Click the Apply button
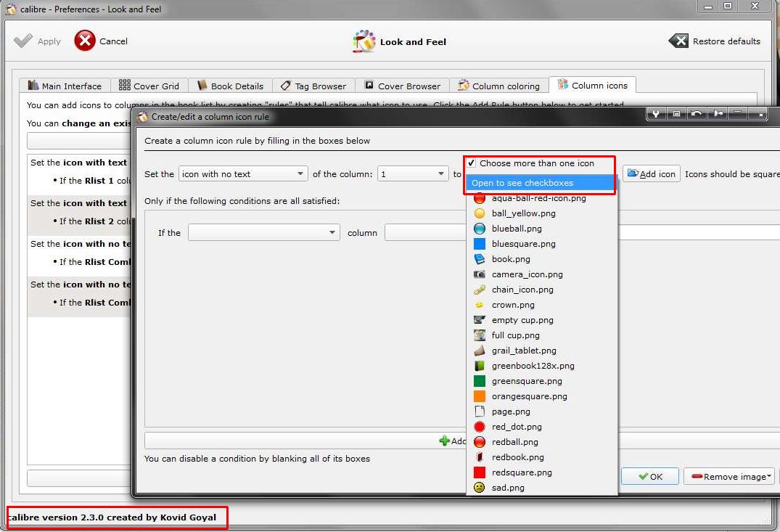Screen dimensions: 780x532 (37, 41)
